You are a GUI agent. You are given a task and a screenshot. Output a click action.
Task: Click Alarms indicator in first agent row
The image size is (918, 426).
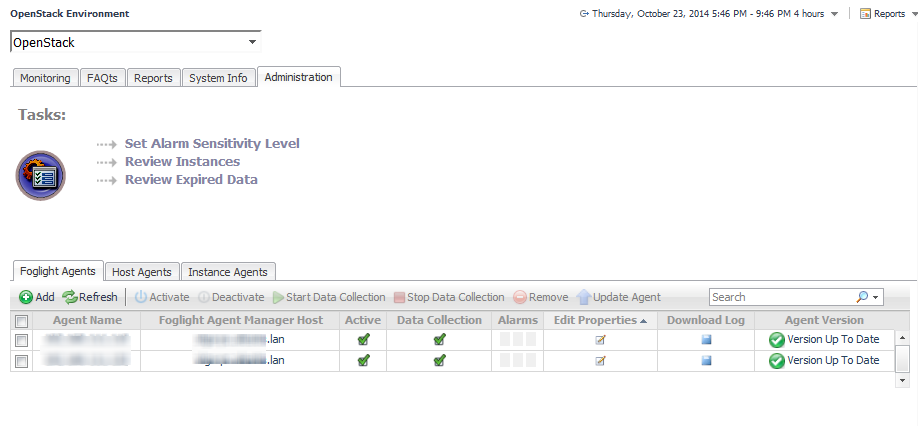pos(518,340)
